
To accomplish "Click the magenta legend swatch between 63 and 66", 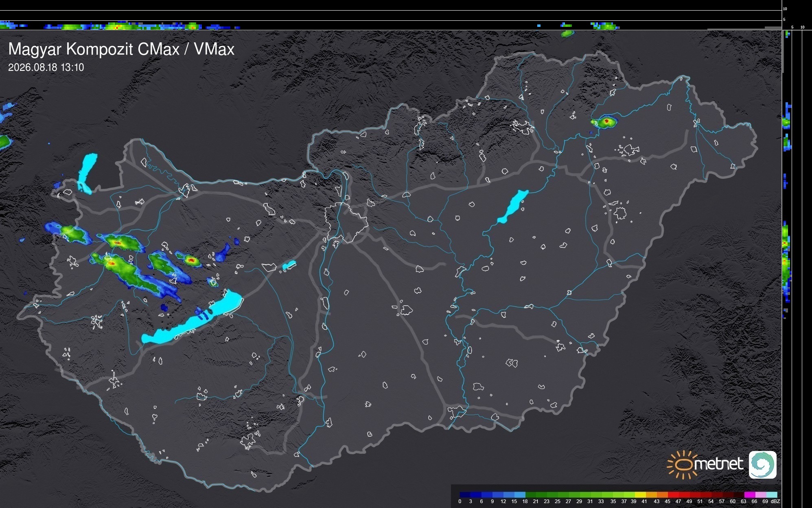I will pos(750,495).
